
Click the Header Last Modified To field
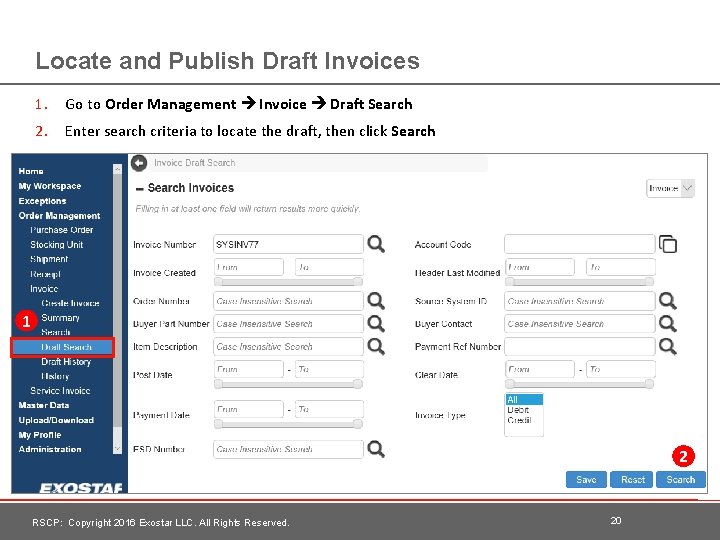point(621,267)
